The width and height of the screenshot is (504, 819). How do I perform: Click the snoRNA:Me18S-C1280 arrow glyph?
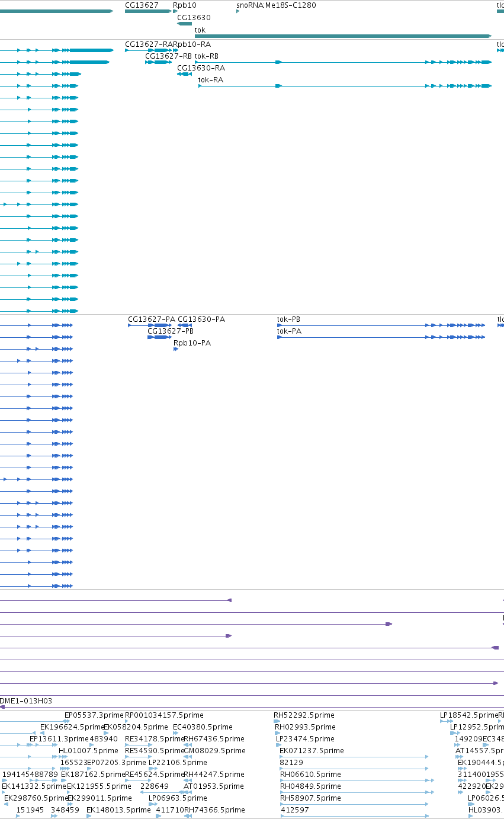[238, 11]
